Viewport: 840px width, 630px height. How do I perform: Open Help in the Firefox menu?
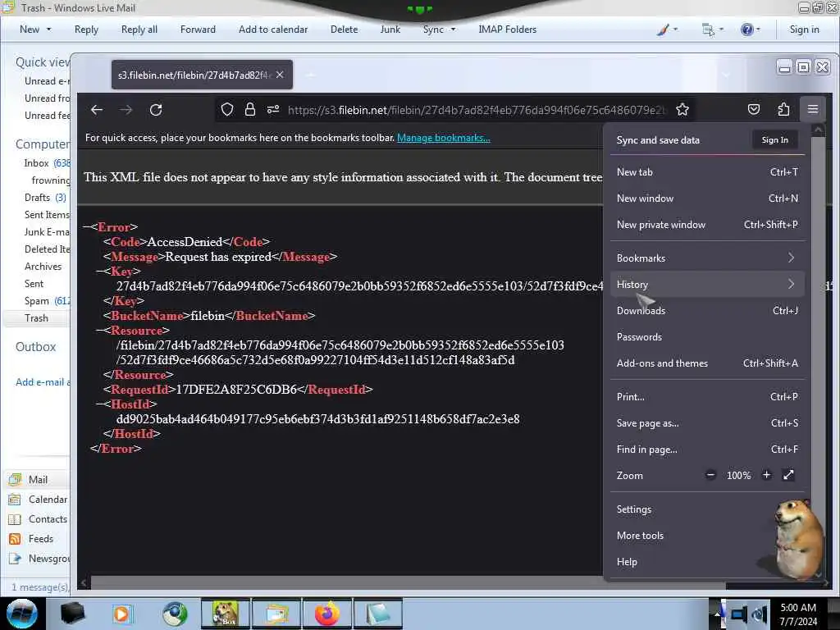(x=707, y=562)
